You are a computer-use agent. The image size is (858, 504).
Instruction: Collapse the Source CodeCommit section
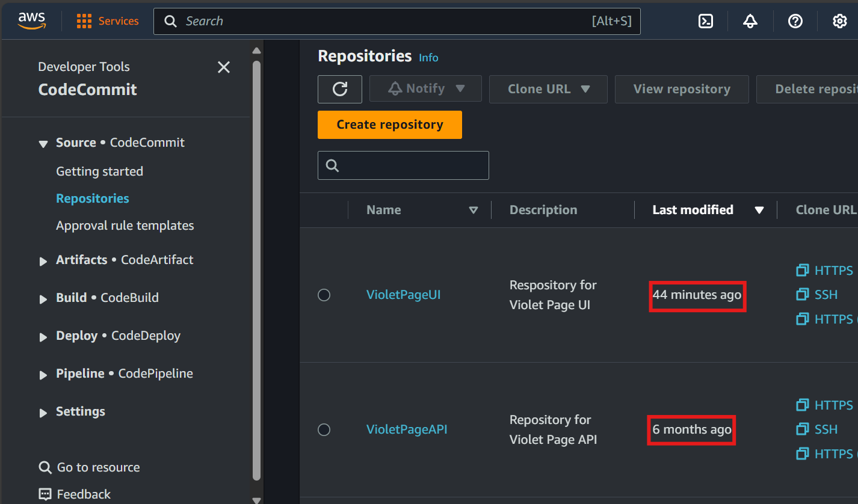click(43, 144)
